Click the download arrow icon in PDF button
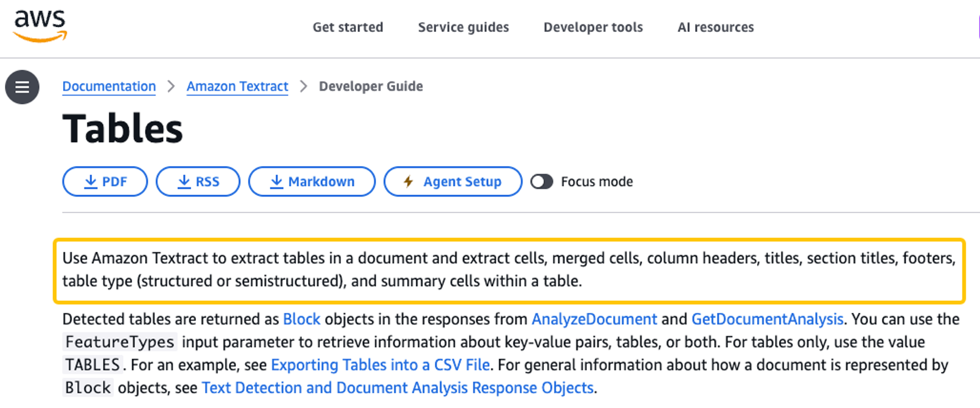 [x=91, y=181]
